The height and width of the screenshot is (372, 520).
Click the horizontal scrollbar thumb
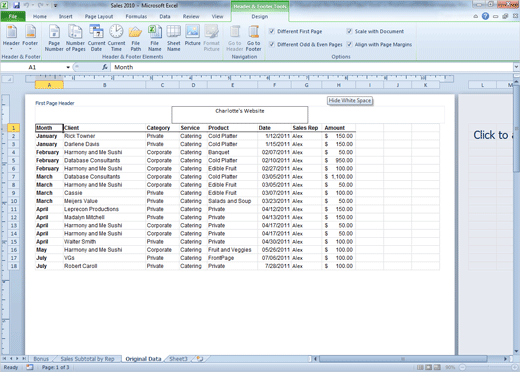tap(403, 359)
